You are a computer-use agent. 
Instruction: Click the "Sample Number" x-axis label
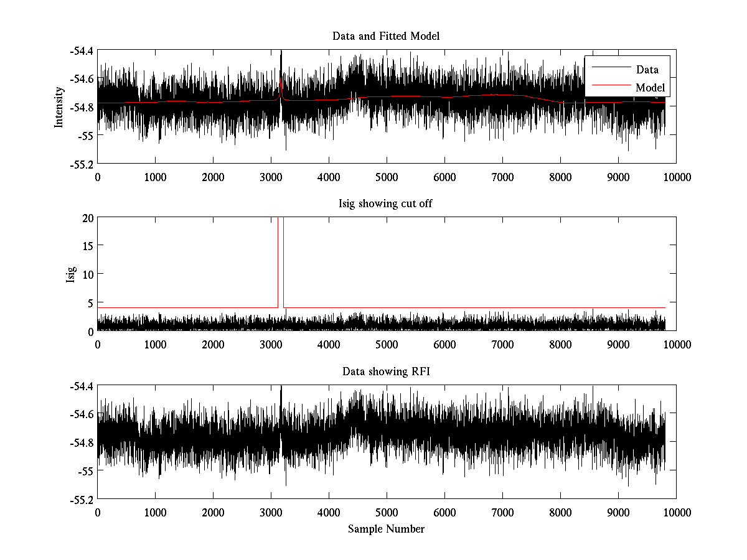click(386, 529)
